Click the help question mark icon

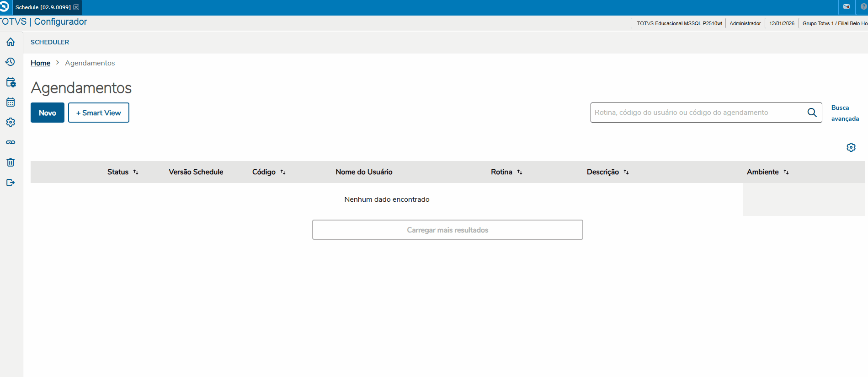click(x=864, y=6)
